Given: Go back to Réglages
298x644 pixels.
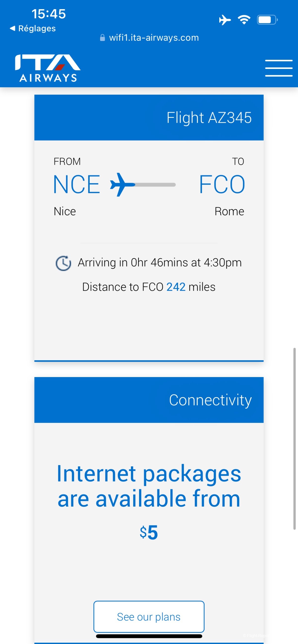Looking at the screenshot, I should coord(33,29).
